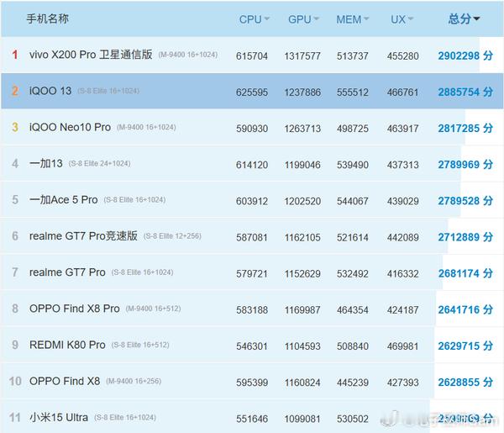Click total score 2629715 分
The image size is (504, 433).
465,346
